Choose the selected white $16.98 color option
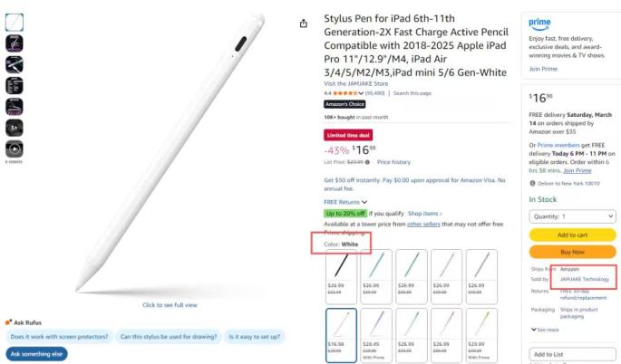 341,336
